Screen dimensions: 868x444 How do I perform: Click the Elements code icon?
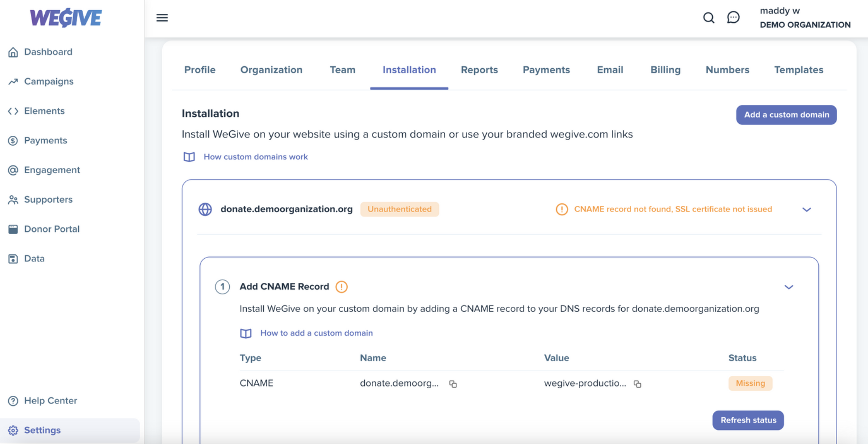point(13,111)
